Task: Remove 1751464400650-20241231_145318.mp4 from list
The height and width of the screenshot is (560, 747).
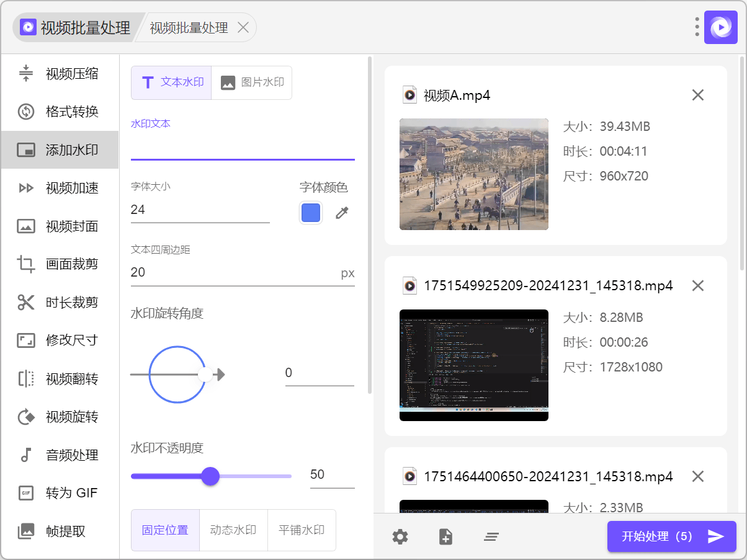Action: 698,476
